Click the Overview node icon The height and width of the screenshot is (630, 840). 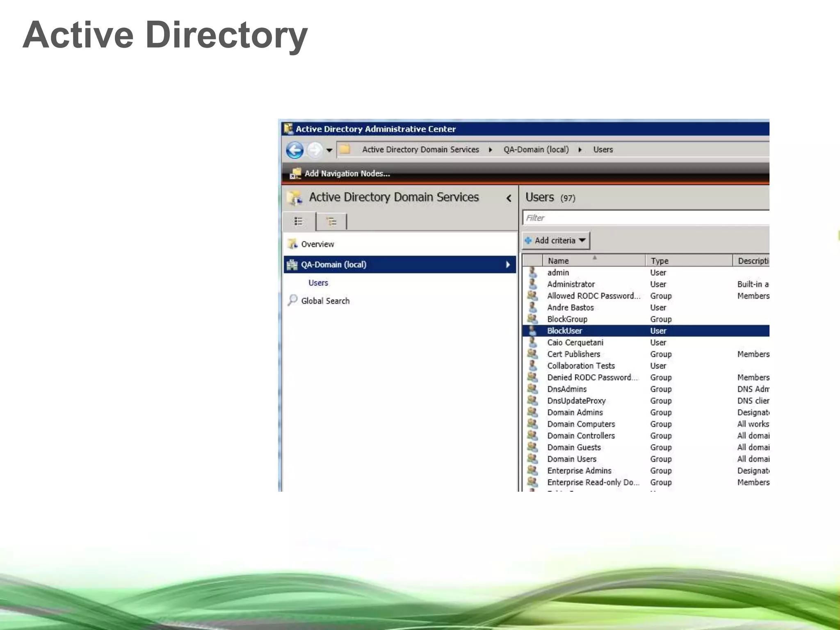[292, 244]
